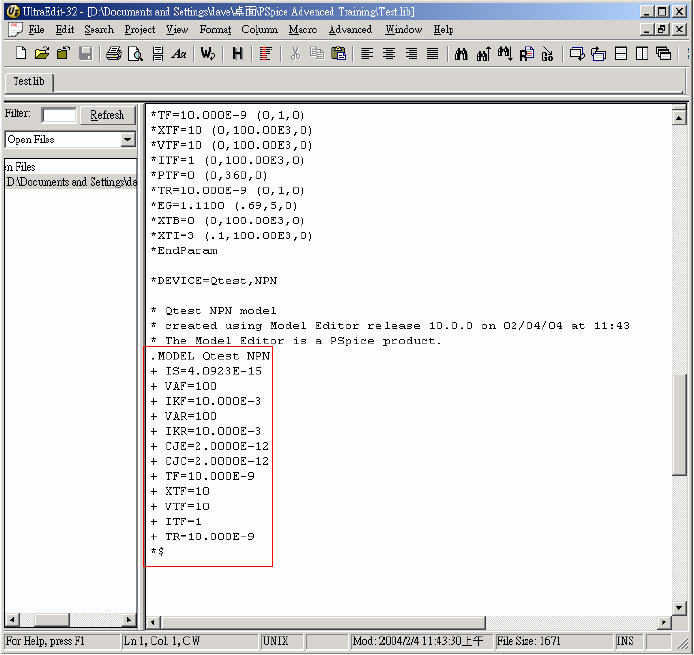Screen dimensions: 694x655
Task: Open the Column menu
Action: point(259,30)
